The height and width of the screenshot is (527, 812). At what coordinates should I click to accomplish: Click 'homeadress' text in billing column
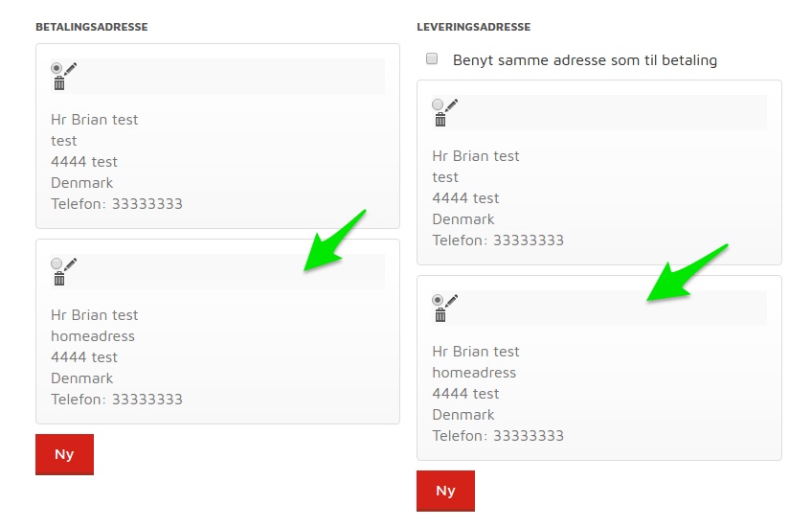(x=93, y=335)
